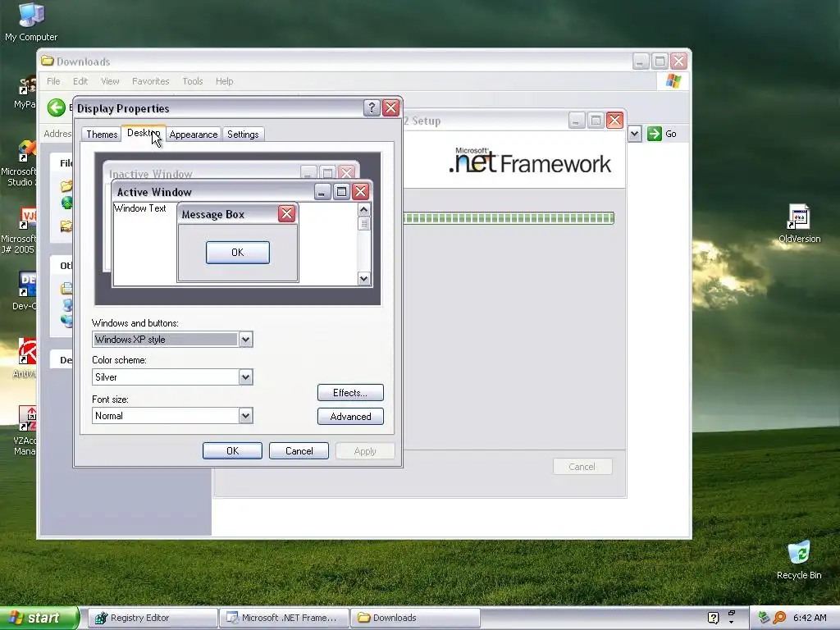Open the Dev-C++ desktop shortcut
This screenshot has width=840, height=630.
(24, 291)
